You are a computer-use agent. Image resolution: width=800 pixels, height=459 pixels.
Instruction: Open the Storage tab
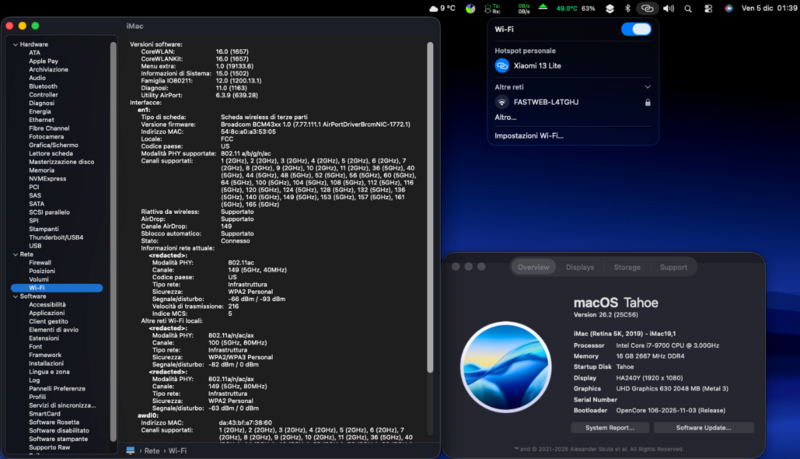click(x=627, y=267)
